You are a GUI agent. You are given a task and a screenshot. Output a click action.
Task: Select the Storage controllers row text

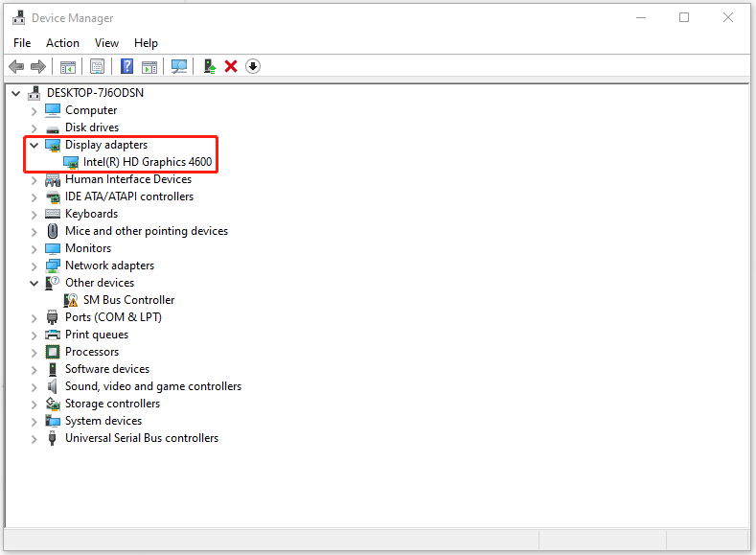click(112, 404)
